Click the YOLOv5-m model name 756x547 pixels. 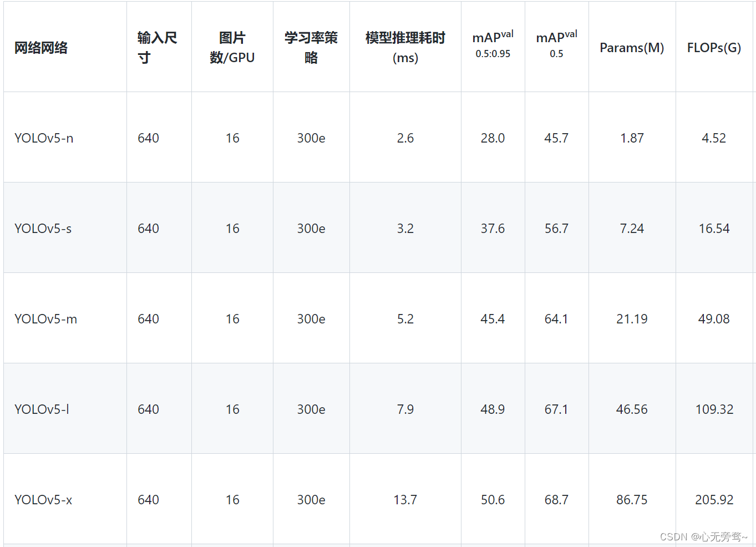(x=46, y=319)
